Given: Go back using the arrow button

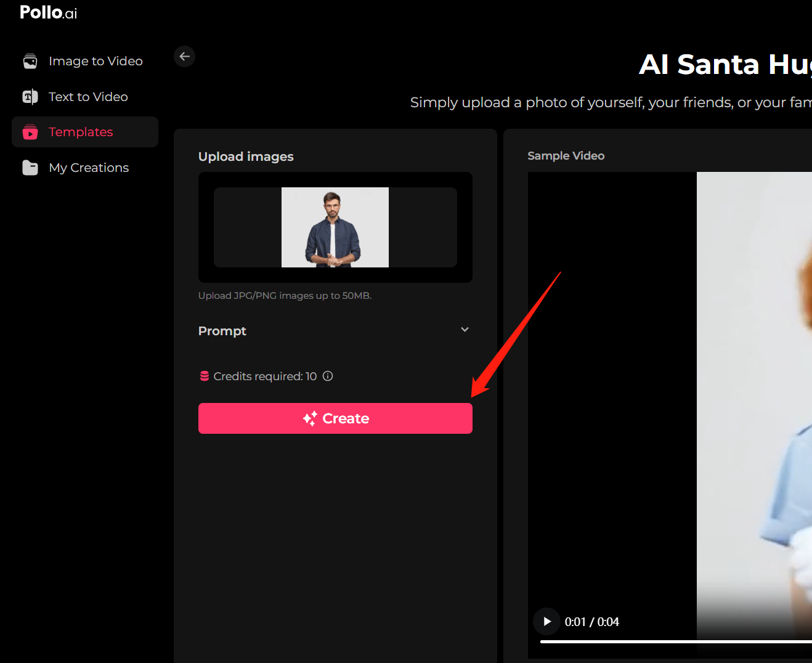Looking at the screenshot, I should [184, 56].
